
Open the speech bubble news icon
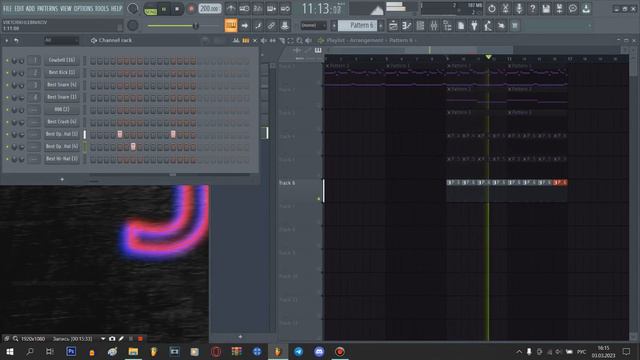pos(573,9)
